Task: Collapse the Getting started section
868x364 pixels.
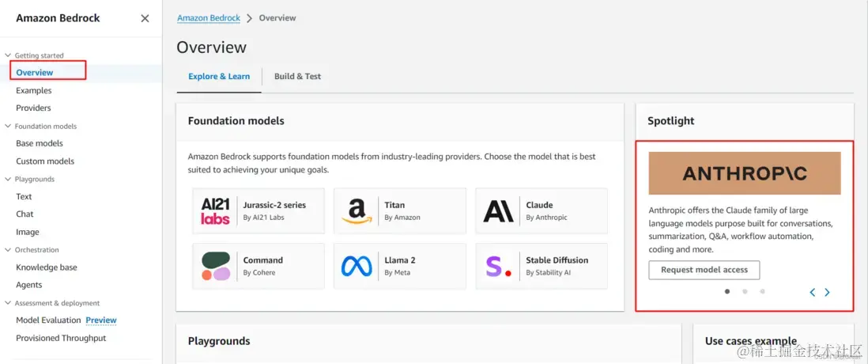Action: 8,55
